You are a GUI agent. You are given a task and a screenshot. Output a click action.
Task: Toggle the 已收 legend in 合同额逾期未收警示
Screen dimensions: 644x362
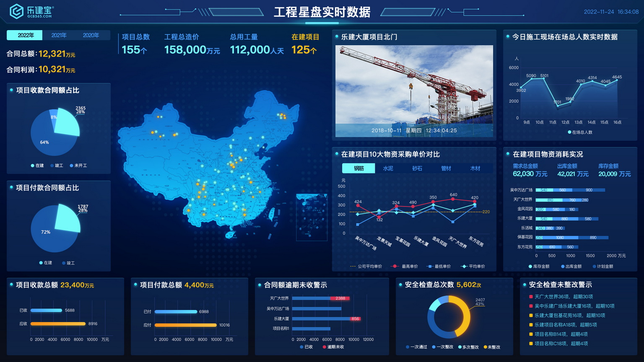pyautogui.click(x=306, y=347)
